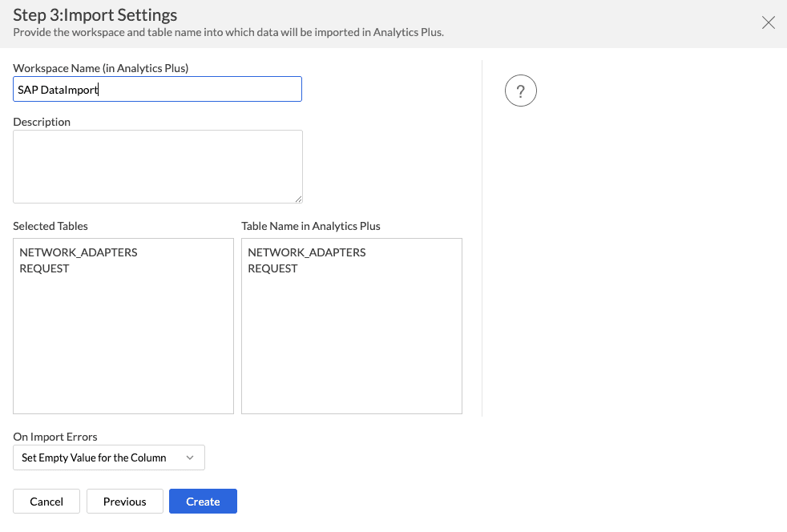Image resolution: width=787 pixels, height=532 pixels.
Task: Expand the On Import Errors dropdown
Action: 109,457
